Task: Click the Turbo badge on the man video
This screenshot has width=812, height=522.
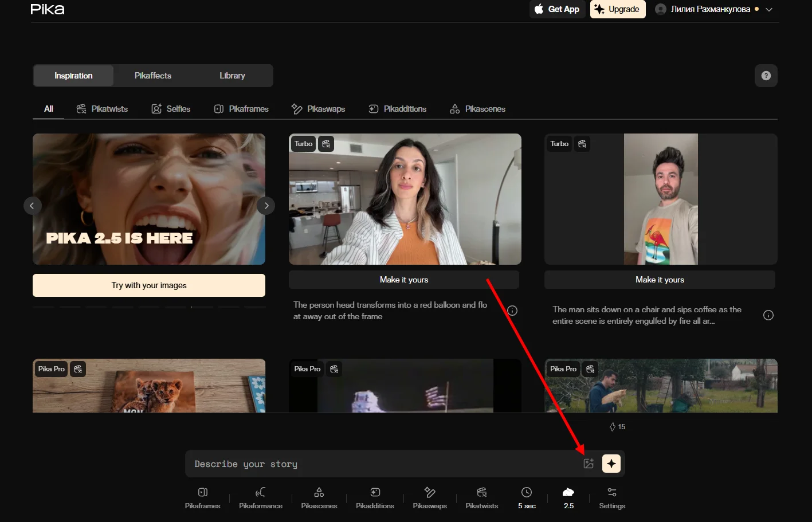Action: [x=559, y=144]
